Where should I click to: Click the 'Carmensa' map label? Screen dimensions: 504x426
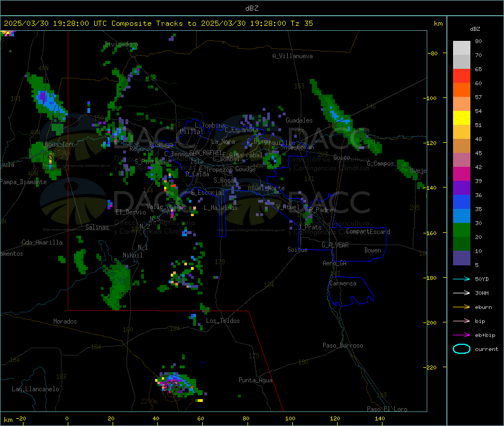pyautogui.click(x=343, y=283)
